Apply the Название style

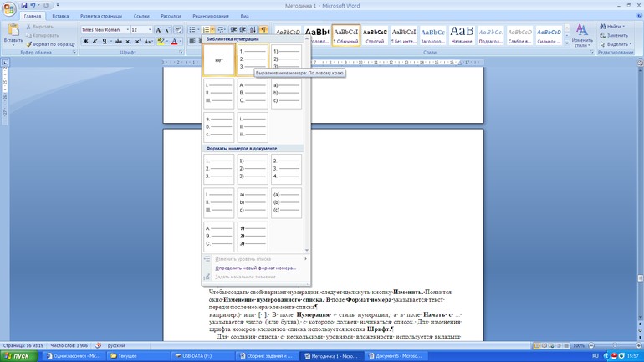click(462, 35)
